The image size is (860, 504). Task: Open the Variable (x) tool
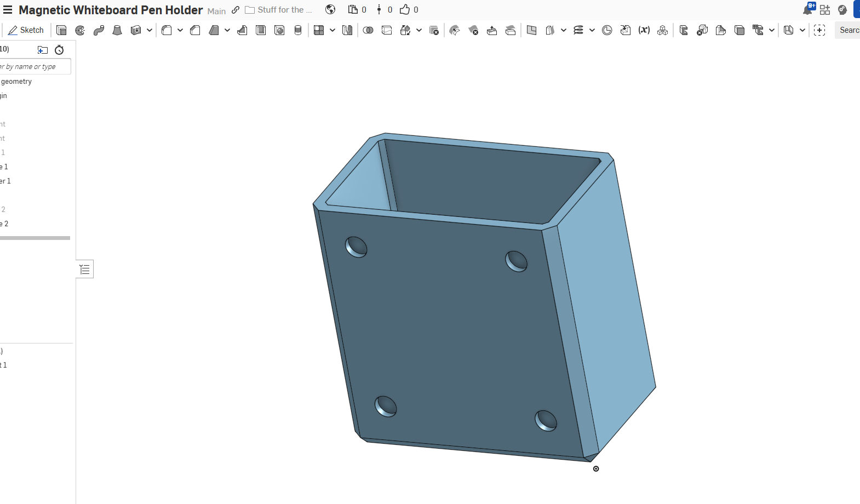644,30
